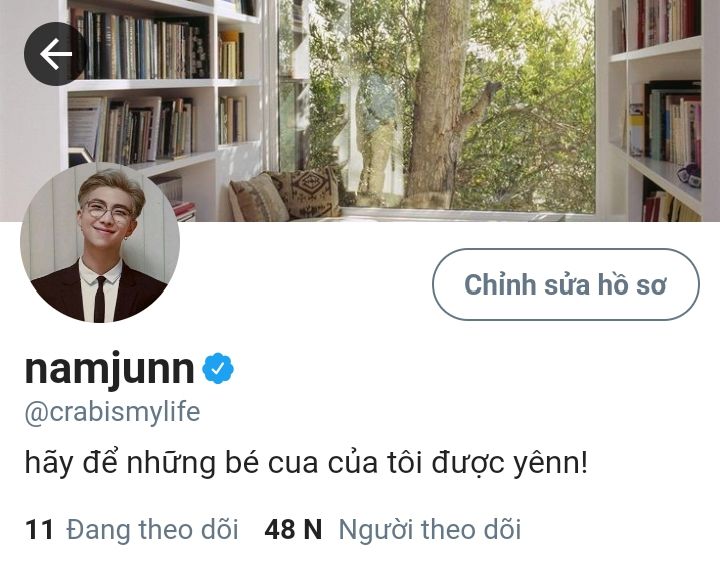Viewport: 720px width, 582px height.
Task: Click the blue verified badge beside namjunn
Action: tap(218, 368)
